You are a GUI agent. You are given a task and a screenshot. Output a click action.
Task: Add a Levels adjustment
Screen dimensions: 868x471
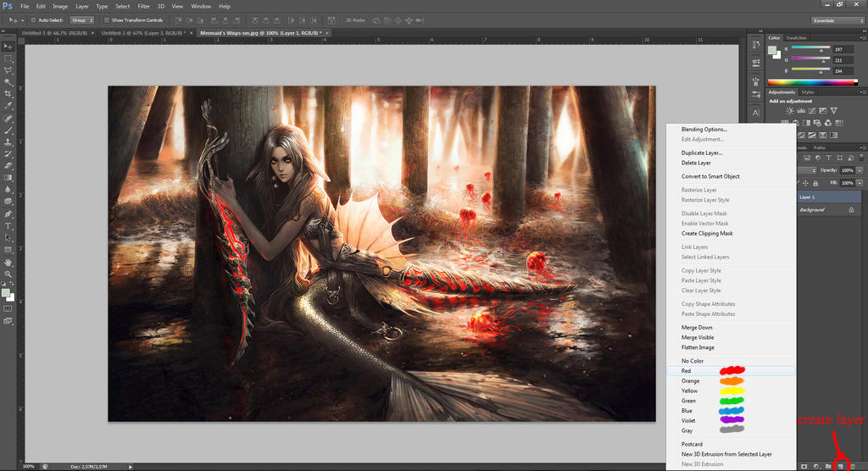801,111
